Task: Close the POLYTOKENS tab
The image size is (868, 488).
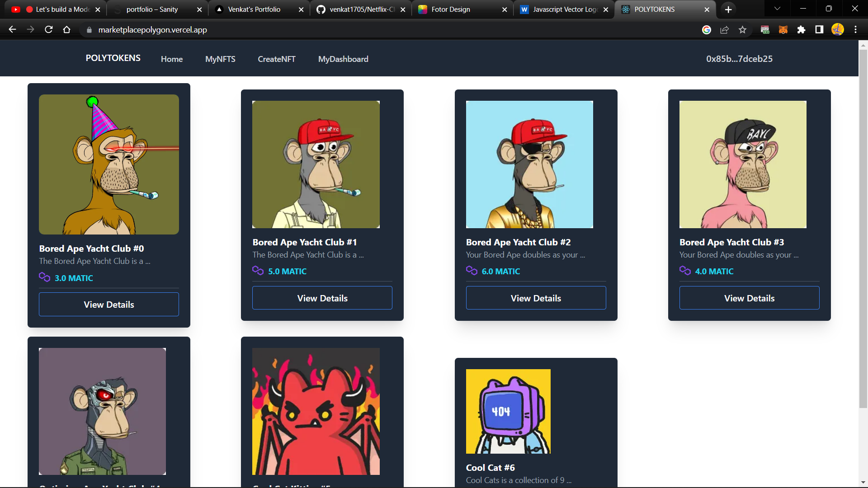Action: point(707,9)
